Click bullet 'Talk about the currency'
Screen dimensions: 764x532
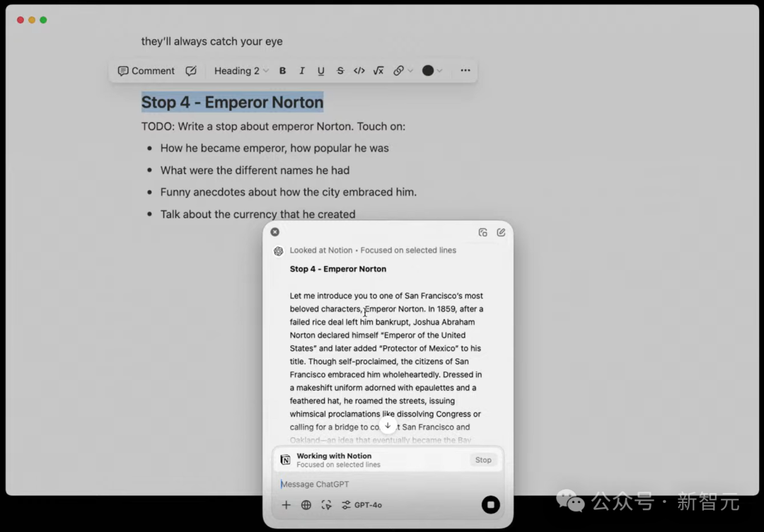click(257, 214)
